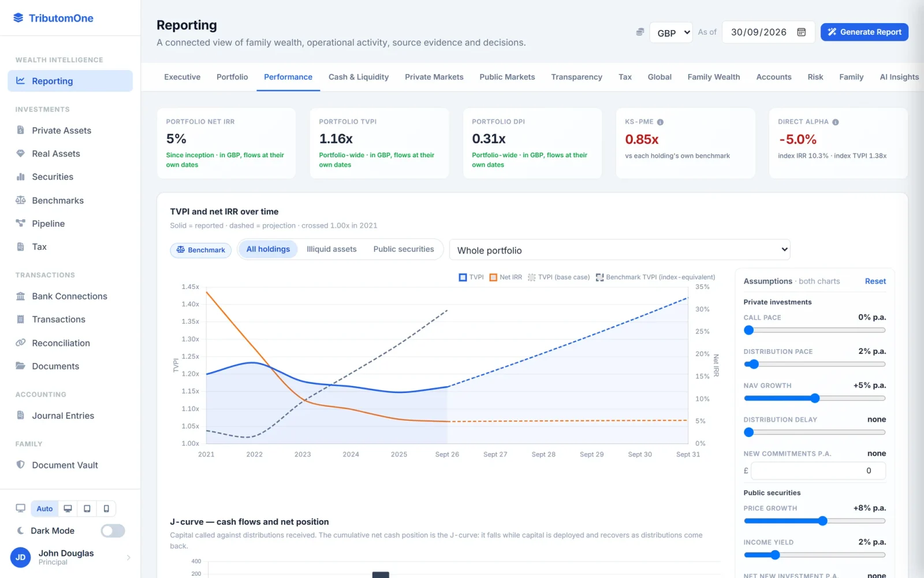Toggle TVPI legend series
Viewport: 924px width, 578px height.
click(471, 277)
